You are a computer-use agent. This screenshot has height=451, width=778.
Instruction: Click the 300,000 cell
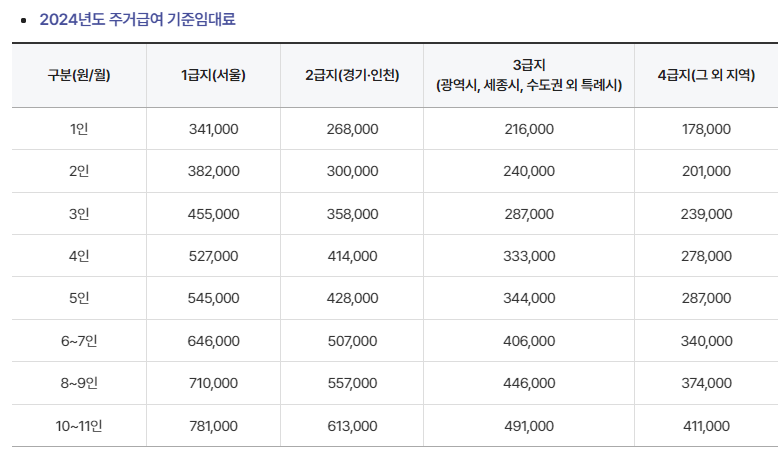[x=352, y=171]
